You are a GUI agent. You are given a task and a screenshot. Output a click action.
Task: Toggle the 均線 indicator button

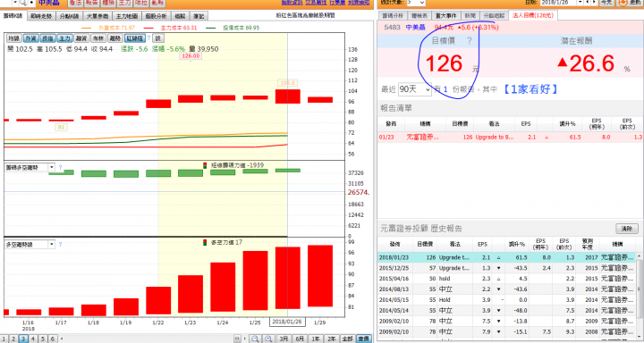tap(14, 38)
